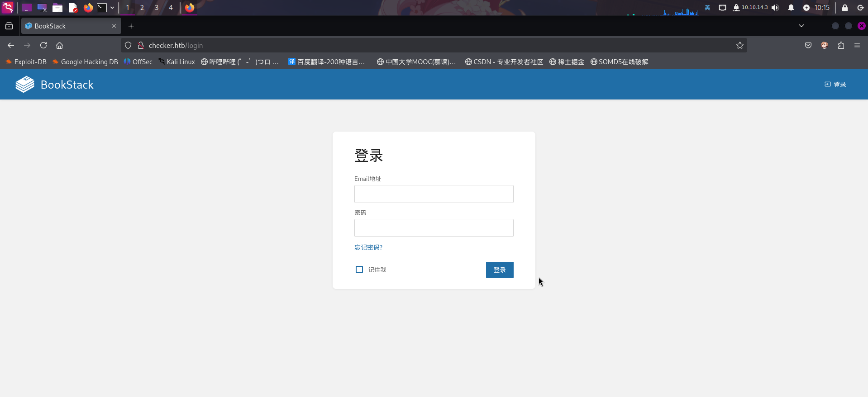Image resolution: width=868 pixels, height=397 pixels.
Task: Click the power manager icon beside clock
Action: pyautogui.click(x=806, y=8)
